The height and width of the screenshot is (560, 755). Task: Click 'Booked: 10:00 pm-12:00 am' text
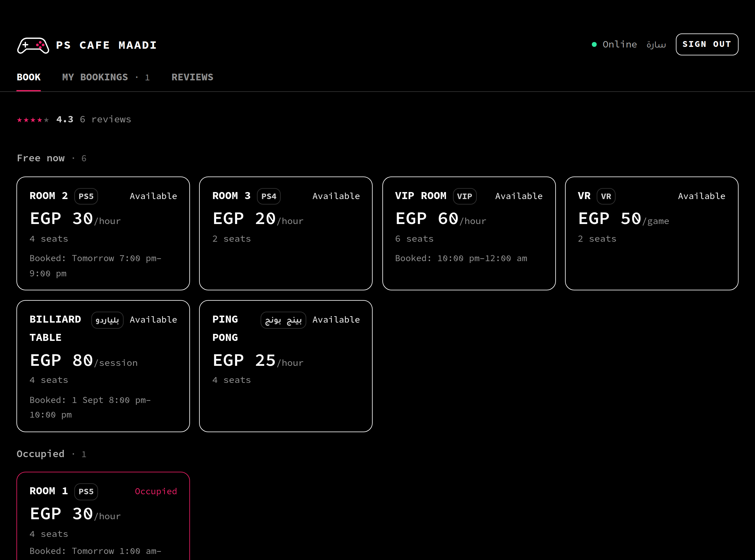[x=461, y=258]
